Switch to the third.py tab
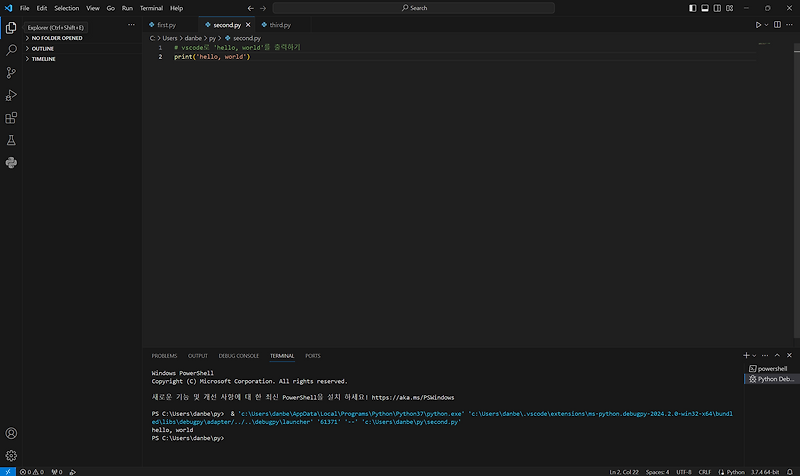800x476 pixels. tap(280, 24)
